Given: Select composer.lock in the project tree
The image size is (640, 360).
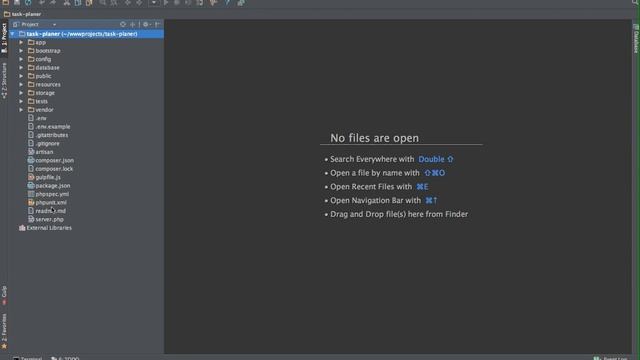Looking at the screenshot, I should [50, 169].
